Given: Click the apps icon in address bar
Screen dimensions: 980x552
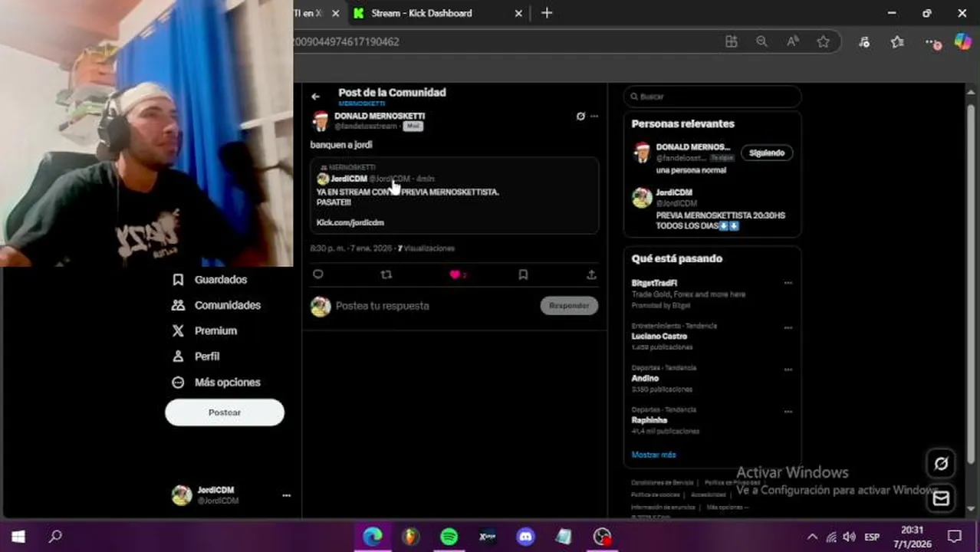Looking at the screenshot, I should [x=731, y=41].
